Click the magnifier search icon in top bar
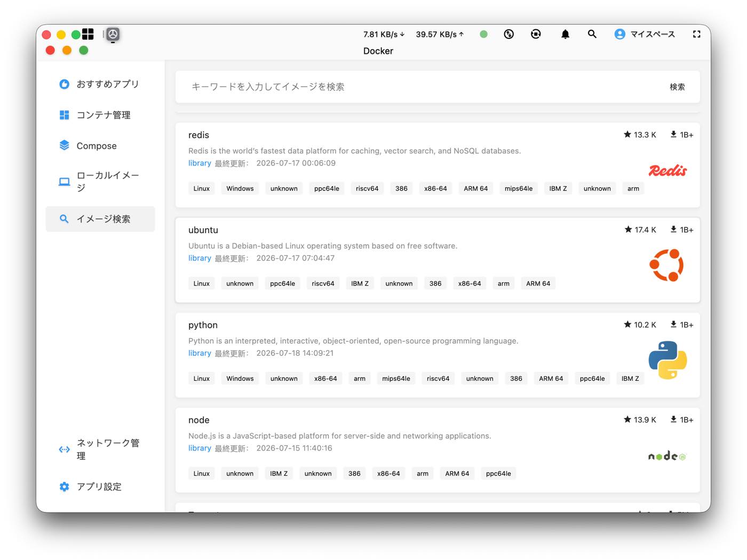747x560 pixels. tap(592, 34)
